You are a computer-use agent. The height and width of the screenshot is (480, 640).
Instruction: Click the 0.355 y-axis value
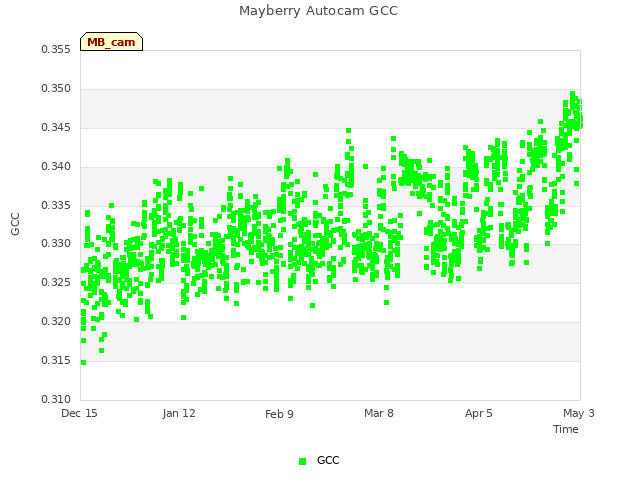tap(56, 49)
